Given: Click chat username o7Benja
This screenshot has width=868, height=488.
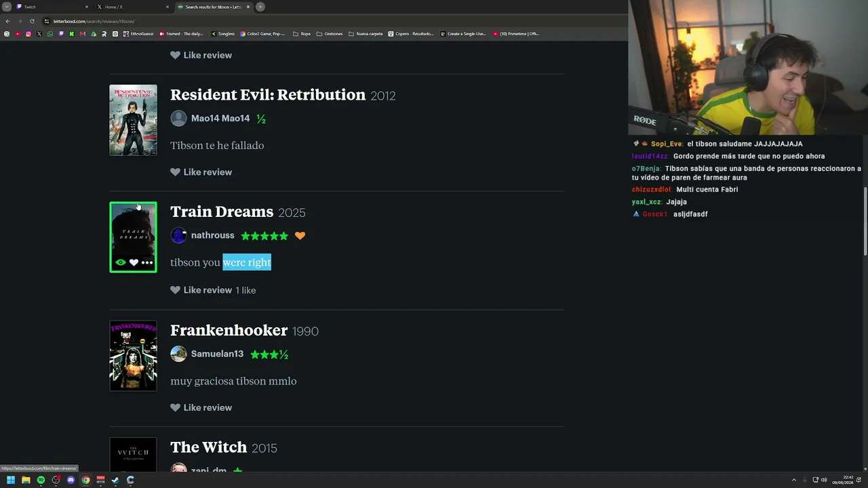Looking at the screenshot, I should point(646,169).
